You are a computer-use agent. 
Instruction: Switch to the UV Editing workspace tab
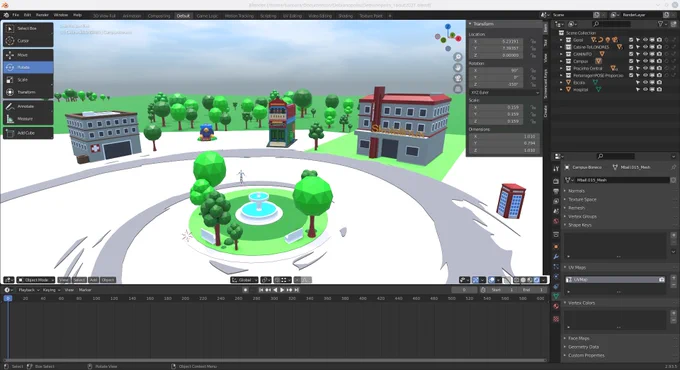[292, 16]
